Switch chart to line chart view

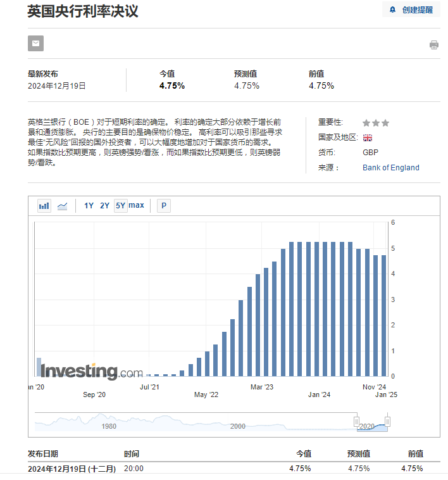click(x=62, y=205)
